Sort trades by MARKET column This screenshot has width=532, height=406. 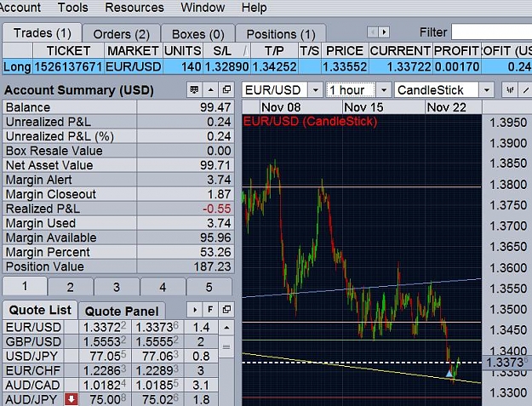point(133,51)
